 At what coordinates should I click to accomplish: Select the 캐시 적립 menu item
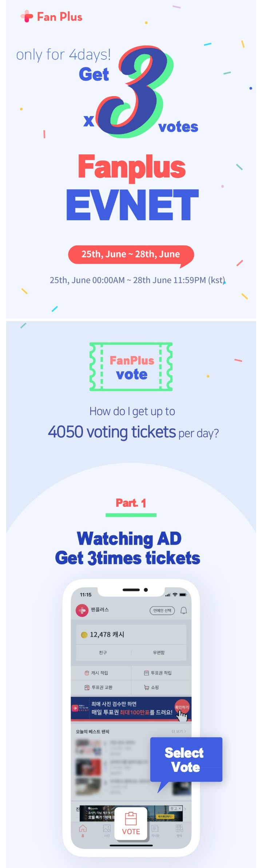tap(96, 673)
